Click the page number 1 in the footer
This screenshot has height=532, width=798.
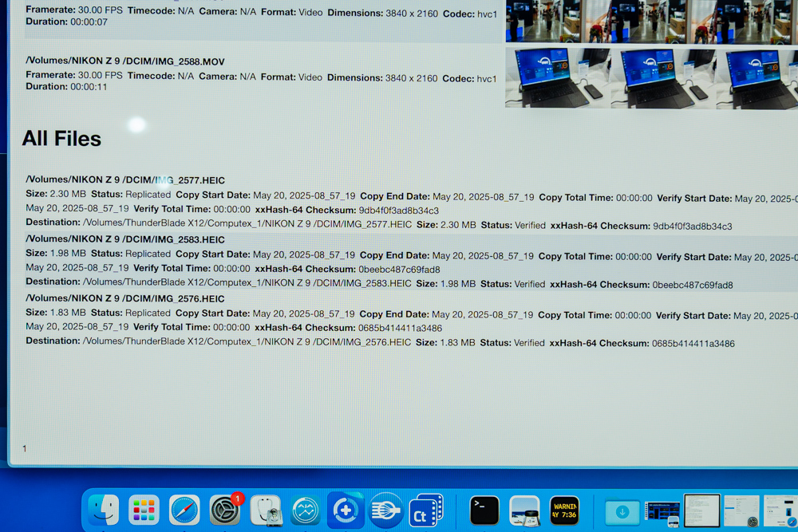pyautogui.click(x=25, y=448)
